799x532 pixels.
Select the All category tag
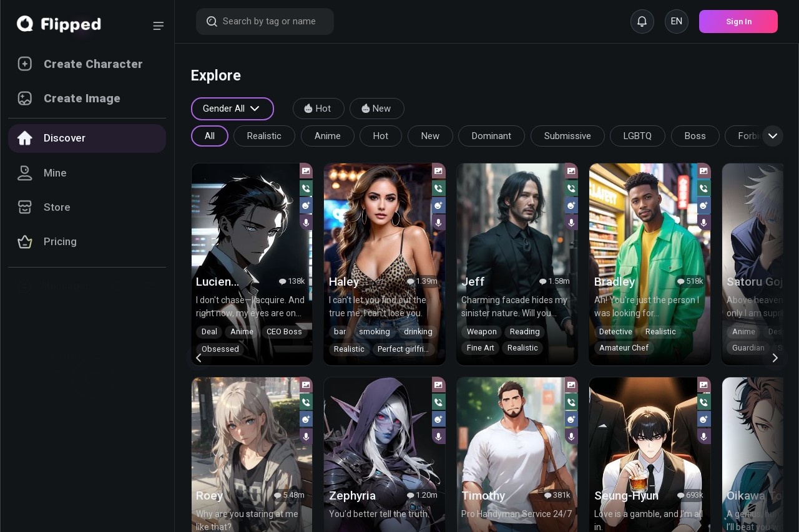210,136
